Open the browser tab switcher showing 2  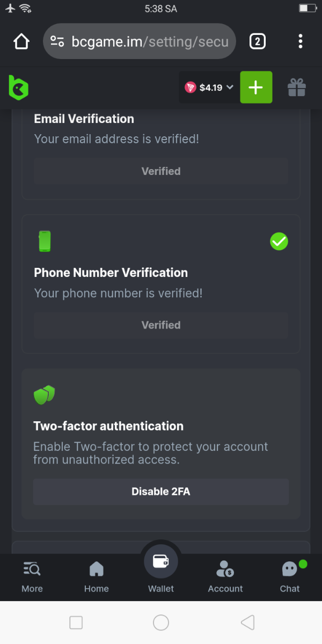[x=258, y=41]
